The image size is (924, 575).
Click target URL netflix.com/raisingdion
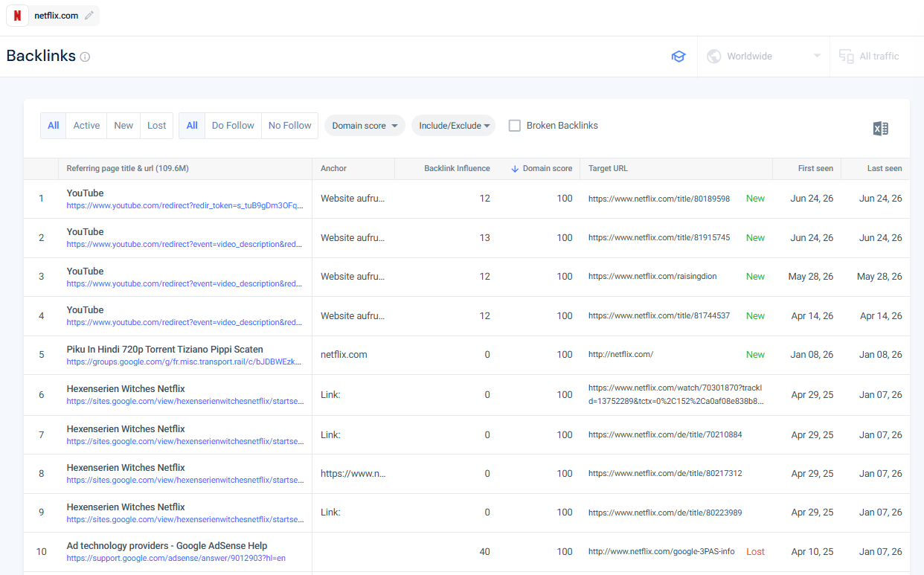click(652, 277)
